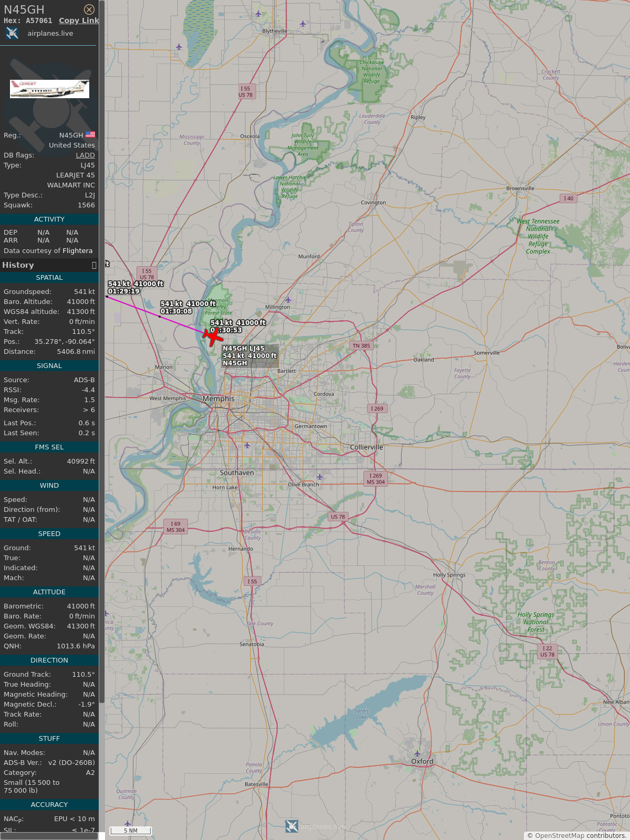This screenshot has height=840, width=630.
Task: Click the NACp value EPU < 10 m
Action: point(75,819)
